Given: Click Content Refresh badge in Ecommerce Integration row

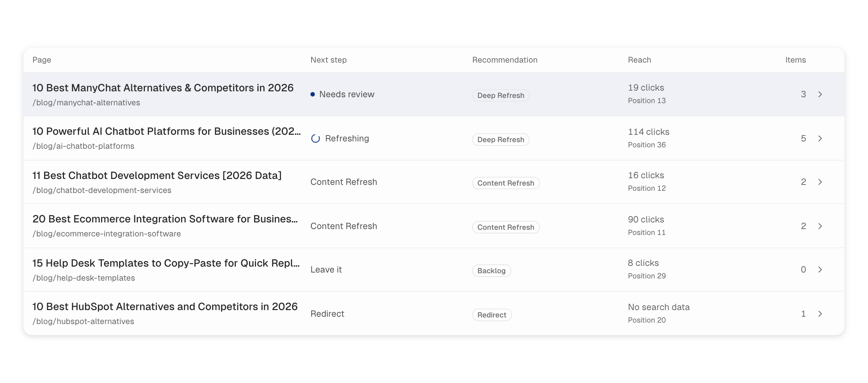Looking at the screenshot, I should (x=506, y=227).
